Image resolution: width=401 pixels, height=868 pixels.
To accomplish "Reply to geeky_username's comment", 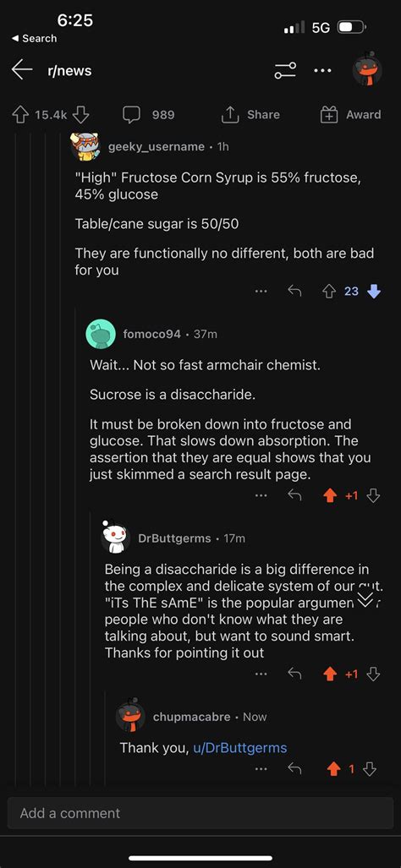I will click(x=294, y=292).
